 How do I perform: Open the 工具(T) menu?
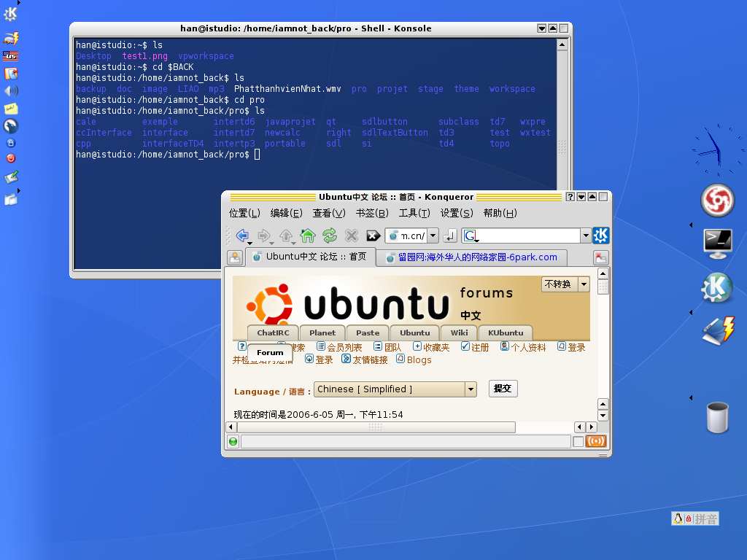point(414,213)
